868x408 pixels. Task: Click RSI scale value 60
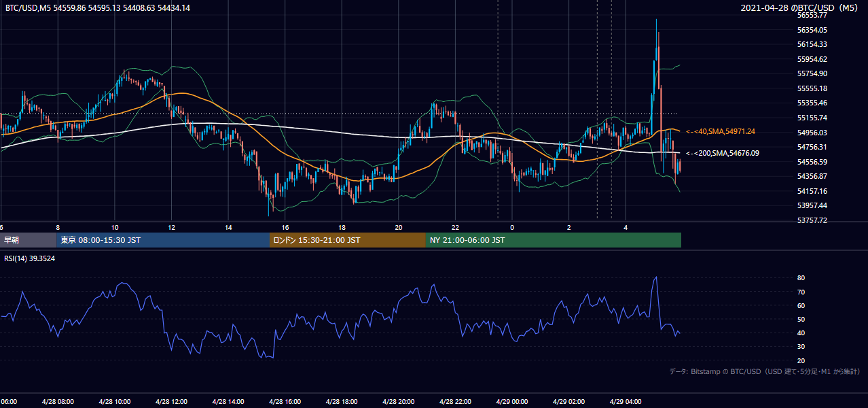coord(801,305)
